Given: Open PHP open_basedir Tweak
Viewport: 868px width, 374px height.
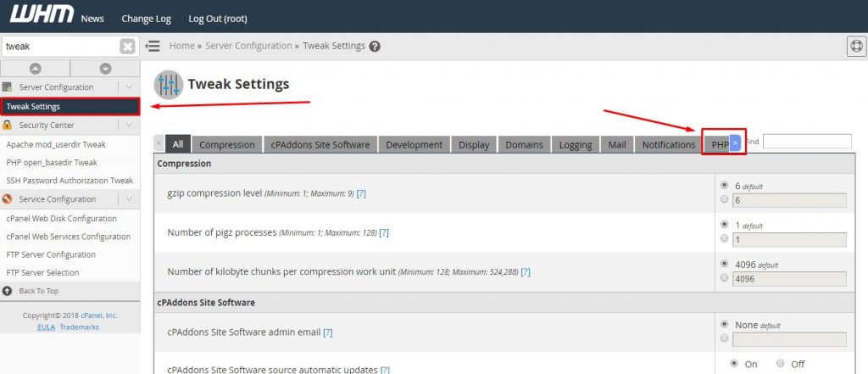Looking at the screenshot, I should pyautogui.click(x=52, y=162).
